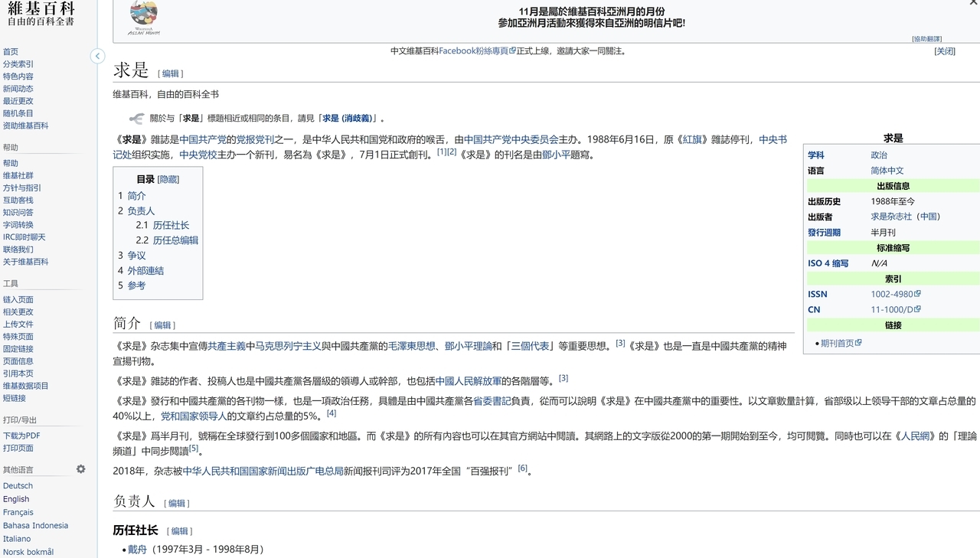Collapse the sidebar with the chevron button
Screen dimensions: 980x558
(x=97, y=56)
